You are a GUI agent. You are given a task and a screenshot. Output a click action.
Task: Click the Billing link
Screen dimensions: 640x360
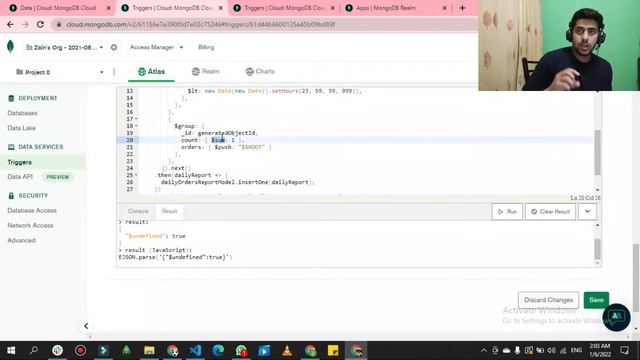(206, 47)
